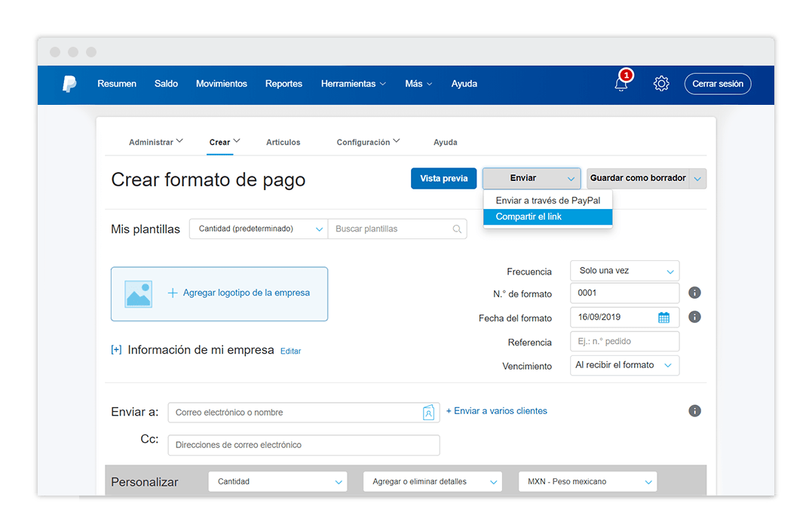Click the info icon beside Enviar a varios clientes
Screen dimensions: 812x528
click(x=695, y=411)
